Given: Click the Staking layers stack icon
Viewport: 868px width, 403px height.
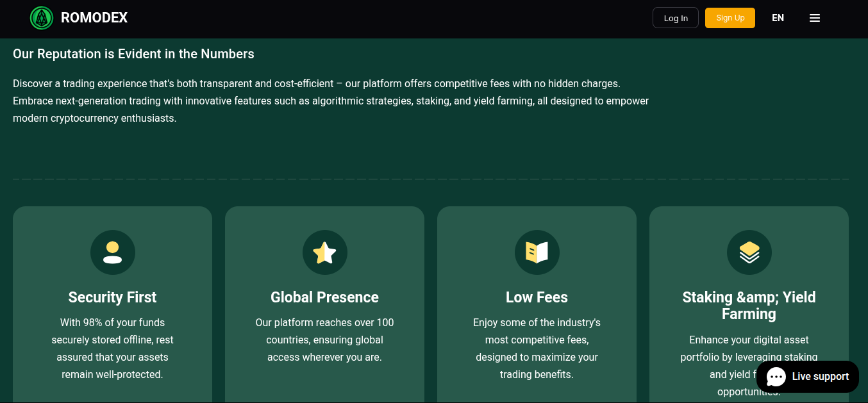Looking at the screenshot, I should coord(749,252).
